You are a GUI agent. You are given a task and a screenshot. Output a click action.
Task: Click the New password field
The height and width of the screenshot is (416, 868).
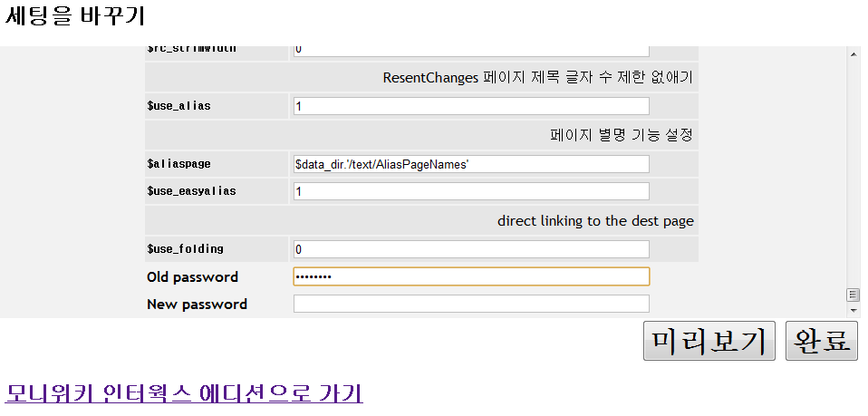click(x=471, y=304)
